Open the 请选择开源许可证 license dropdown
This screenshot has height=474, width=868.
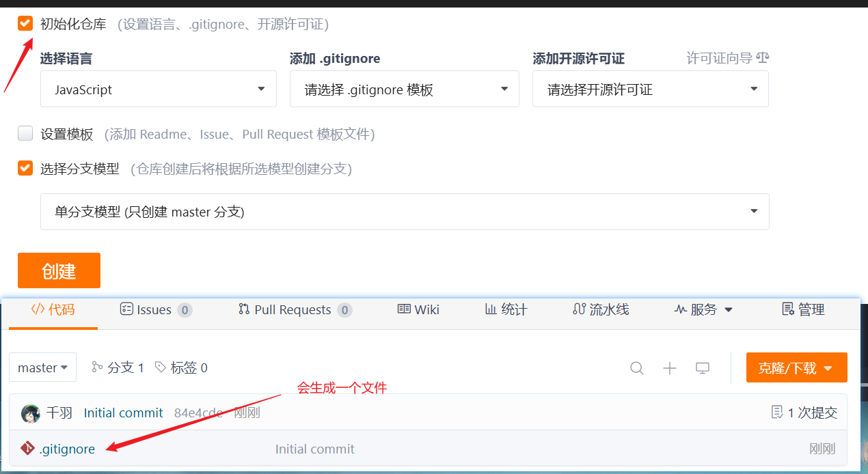tap(651, 89)
